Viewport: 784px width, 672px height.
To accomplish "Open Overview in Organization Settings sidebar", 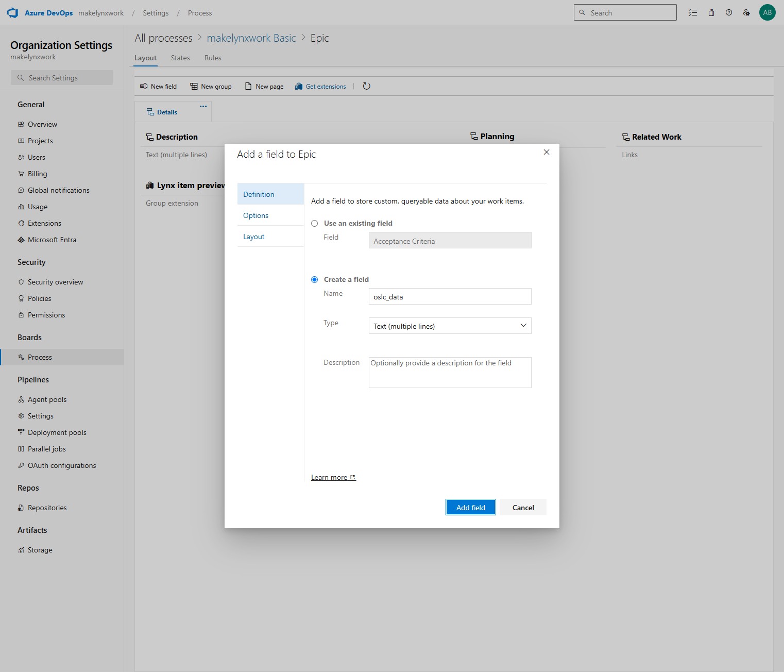I will (62, 124).
